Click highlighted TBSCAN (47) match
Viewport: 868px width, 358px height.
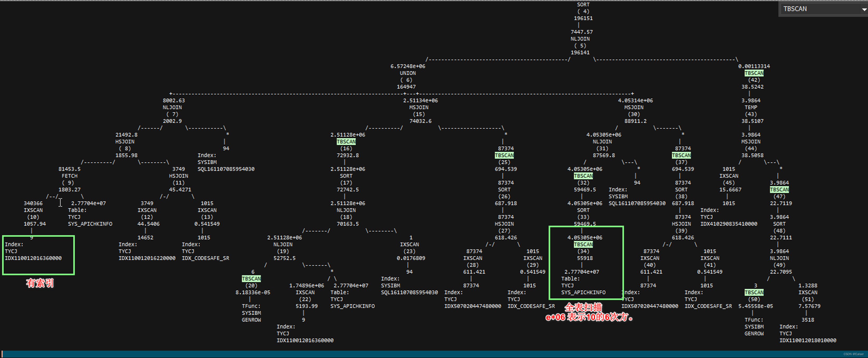pyautogui.click(x=779, y=190)
